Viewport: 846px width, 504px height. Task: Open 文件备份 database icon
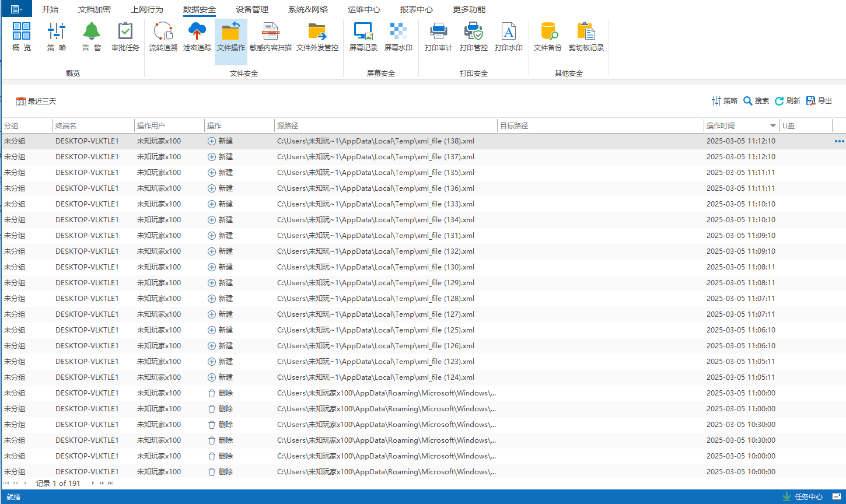coord(547,37)
